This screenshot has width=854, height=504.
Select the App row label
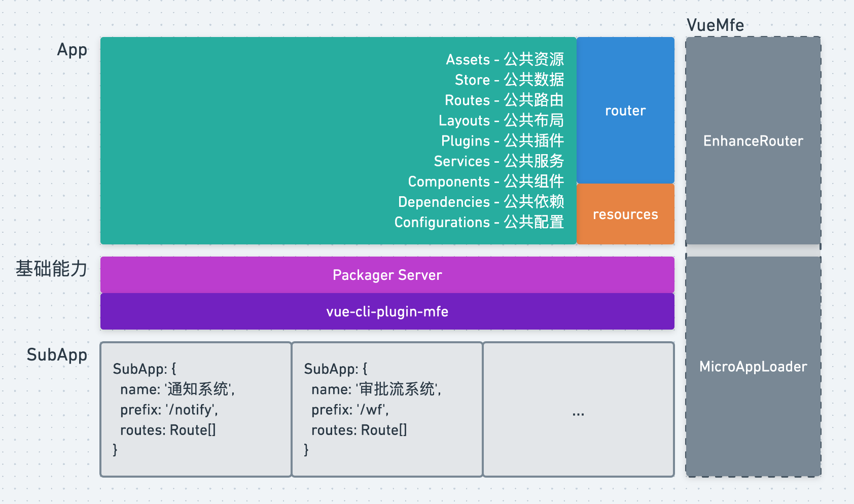pyautogui.click(x=72, y=50)
